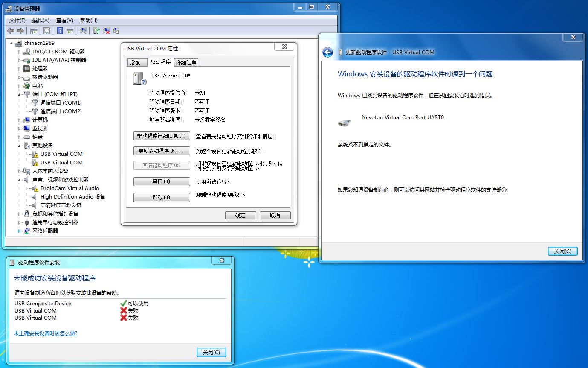Select the 通信端口 (COM2) device
This screenshot has width=588, height=368.
(x=61, y=111)
